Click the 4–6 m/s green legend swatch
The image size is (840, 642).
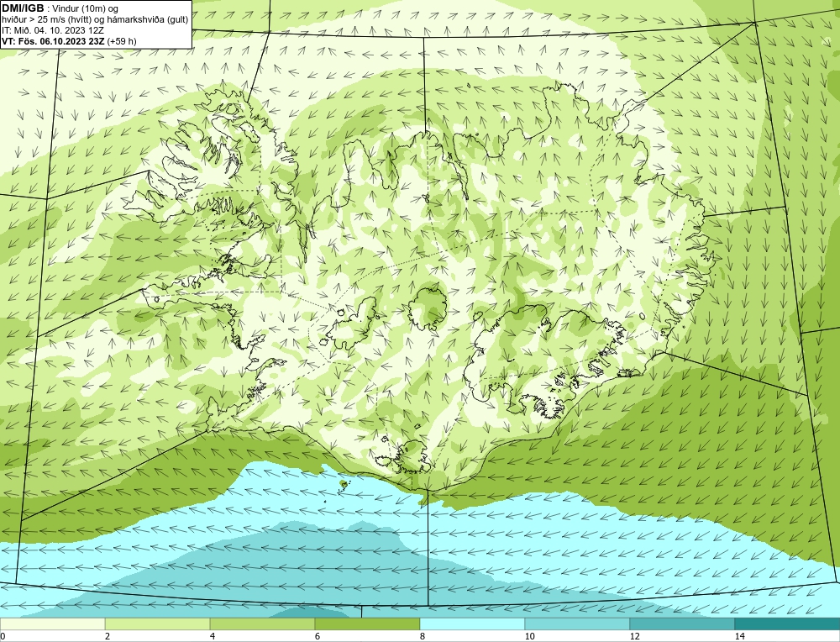(262, 624)
